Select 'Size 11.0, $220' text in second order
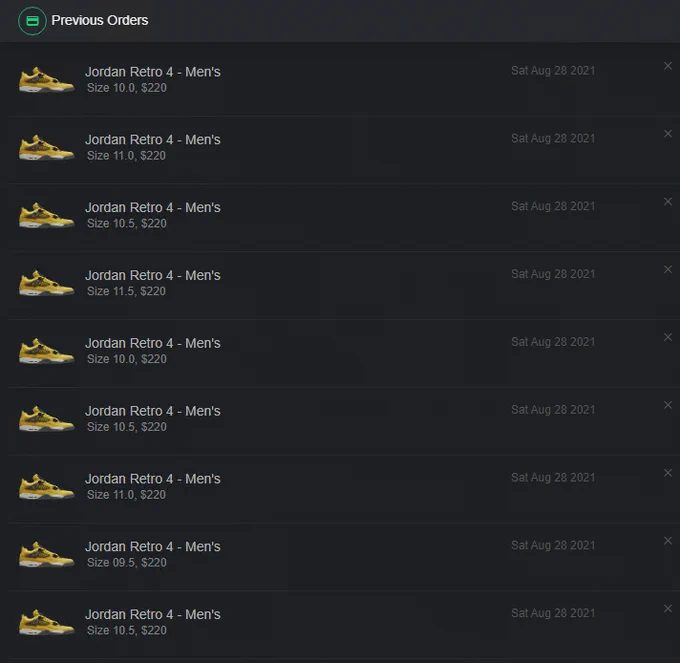The image size is (680, 663). coord(126,156)
